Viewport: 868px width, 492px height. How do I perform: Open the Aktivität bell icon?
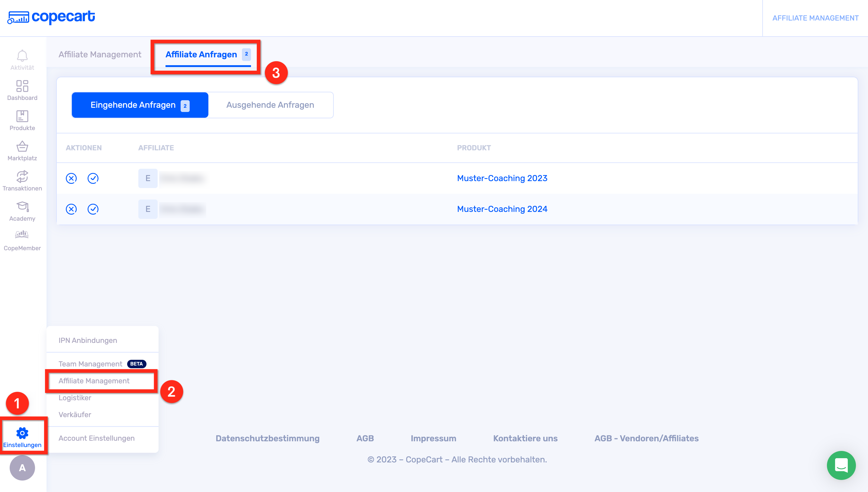[22, 56]
